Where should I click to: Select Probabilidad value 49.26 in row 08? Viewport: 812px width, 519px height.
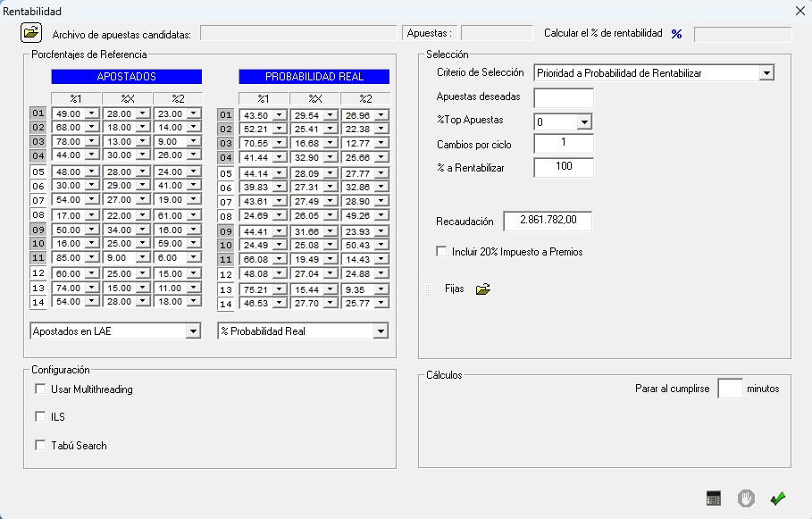pyautogui.click(x=358, y=215)
